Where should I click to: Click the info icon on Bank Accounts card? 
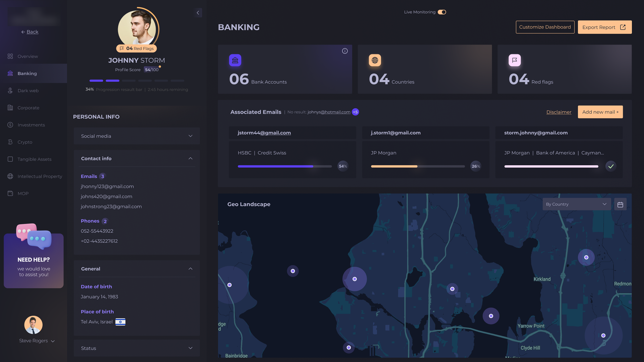coord(345,51)
